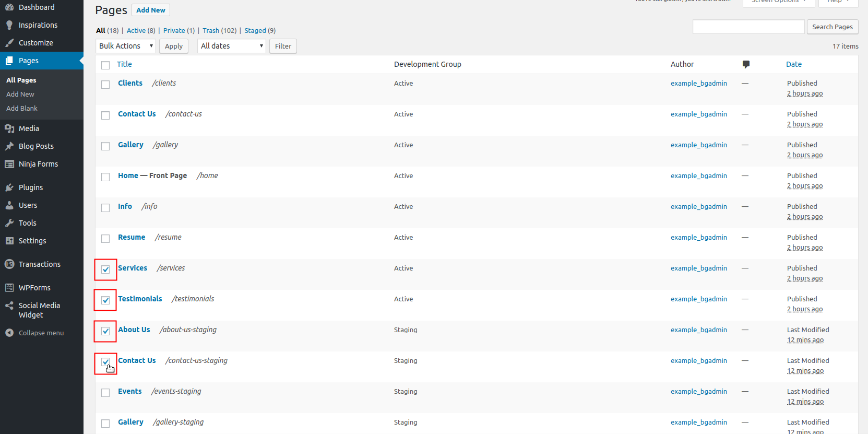
Task: Open the Add Blank submenu item
Action: pyautogui.click(x=22, y=109)
